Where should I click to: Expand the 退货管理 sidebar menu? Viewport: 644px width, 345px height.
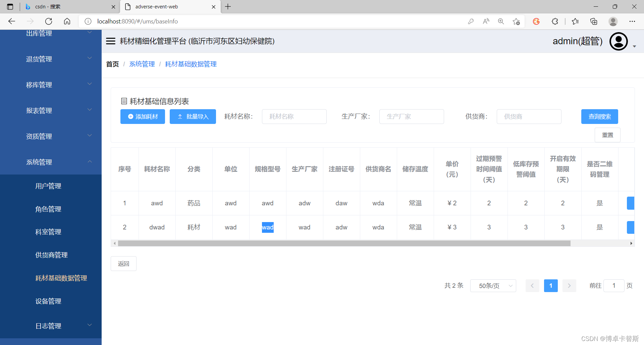pyautogui.click(x=51, y=59)
